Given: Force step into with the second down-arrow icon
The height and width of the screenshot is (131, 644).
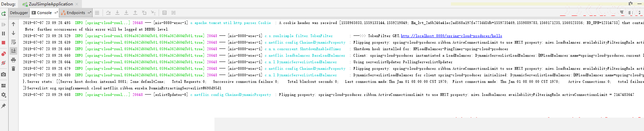Looking at the screenshot, I should pos(126,13).
